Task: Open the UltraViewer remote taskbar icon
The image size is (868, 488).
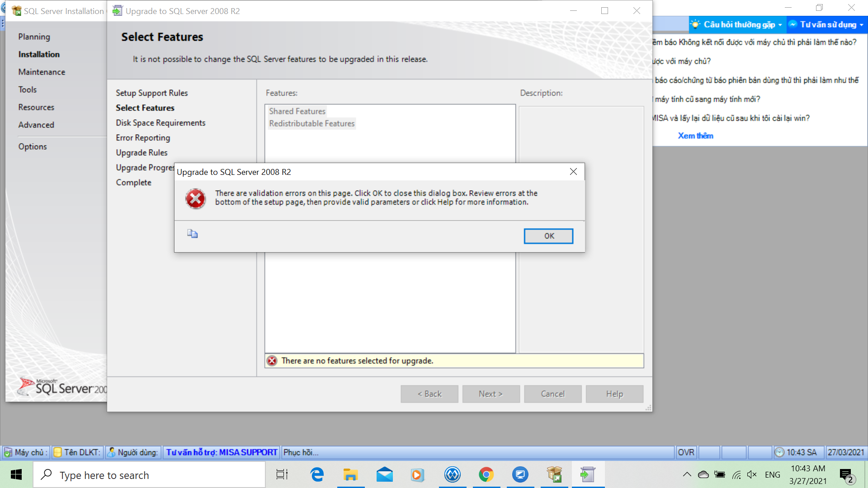Action: coord(520,474)
